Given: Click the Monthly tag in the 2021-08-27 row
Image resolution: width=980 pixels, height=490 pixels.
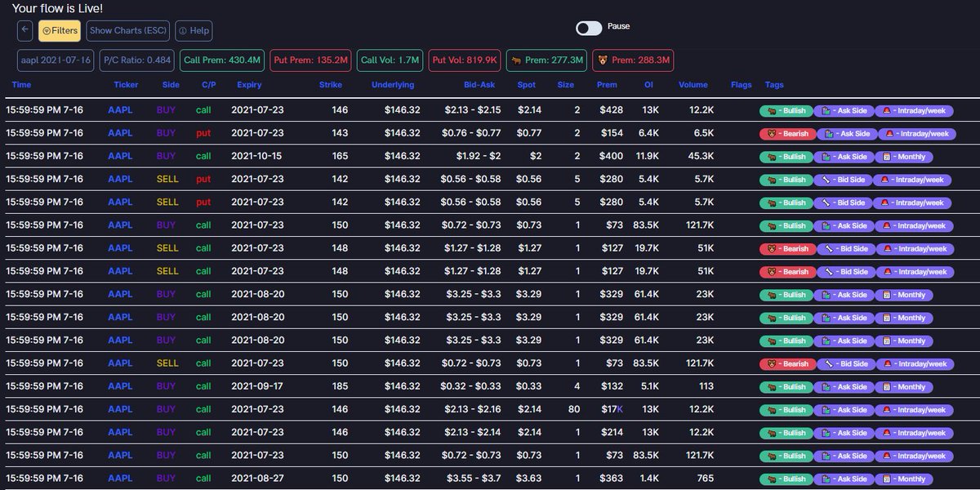Looking at the screenshot, I should click(903, 479).
